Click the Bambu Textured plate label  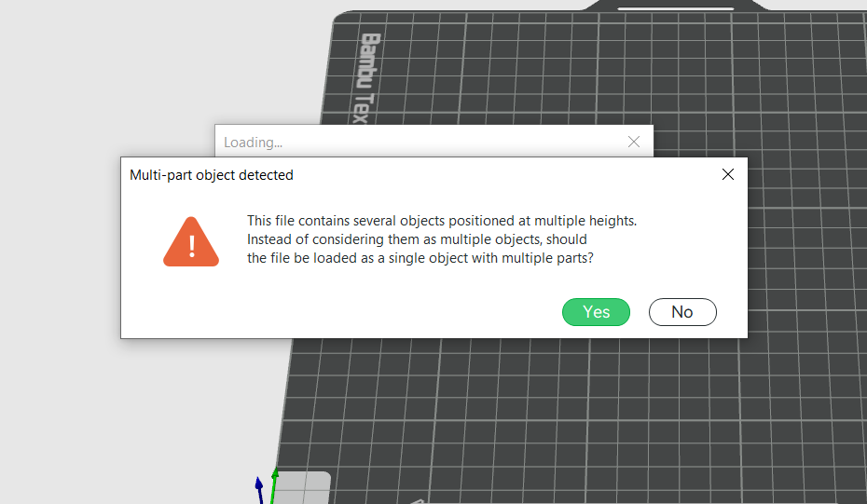[x=369, y=73]
